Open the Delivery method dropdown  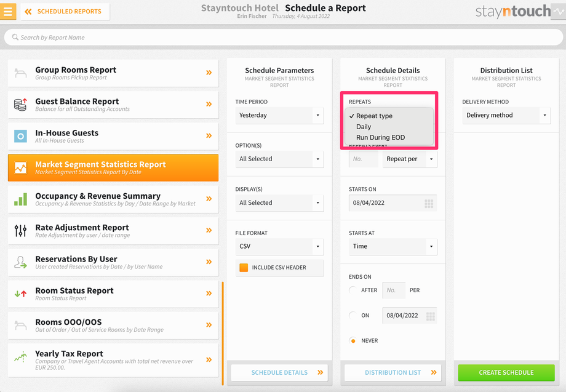[x=506, y=116]
